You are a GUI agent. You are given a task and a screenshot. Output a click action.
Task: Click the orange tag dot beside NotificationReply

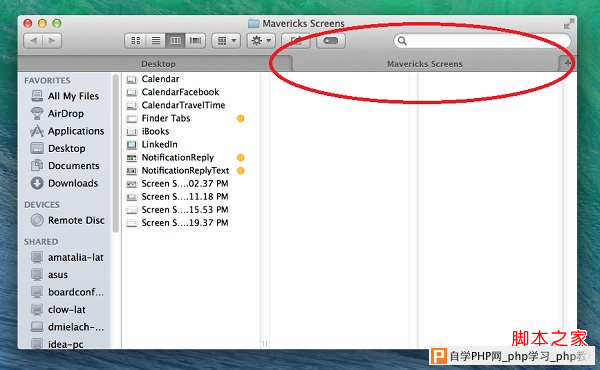pyautogui.click(x=241, y=157)
